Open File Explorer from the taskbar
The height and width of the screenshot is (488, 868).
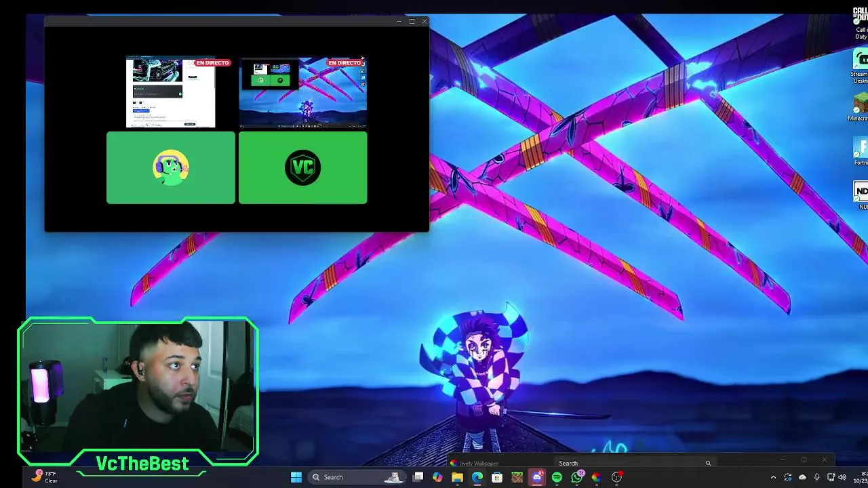coord(457,477)
